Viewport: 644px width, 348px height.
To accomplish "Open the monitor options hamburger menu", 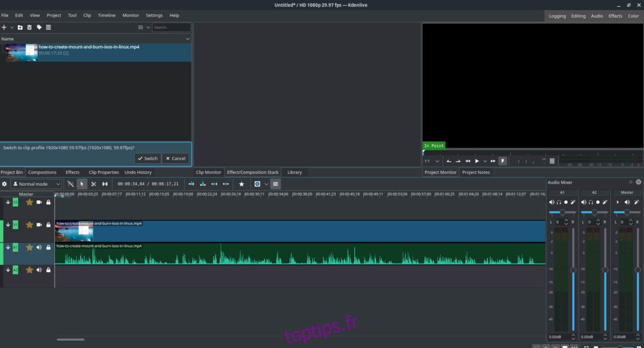I will pyautogui.click(x=552, y=161).
